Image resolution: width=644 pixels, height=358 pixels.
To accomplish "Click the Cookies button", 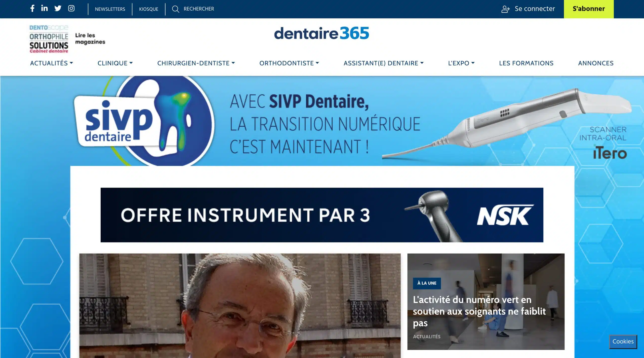I will click(x=623, y=342).
